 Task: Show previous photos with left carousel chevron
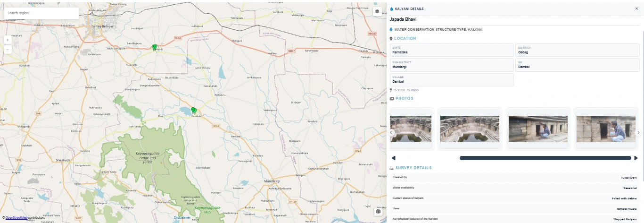(392, 133)
